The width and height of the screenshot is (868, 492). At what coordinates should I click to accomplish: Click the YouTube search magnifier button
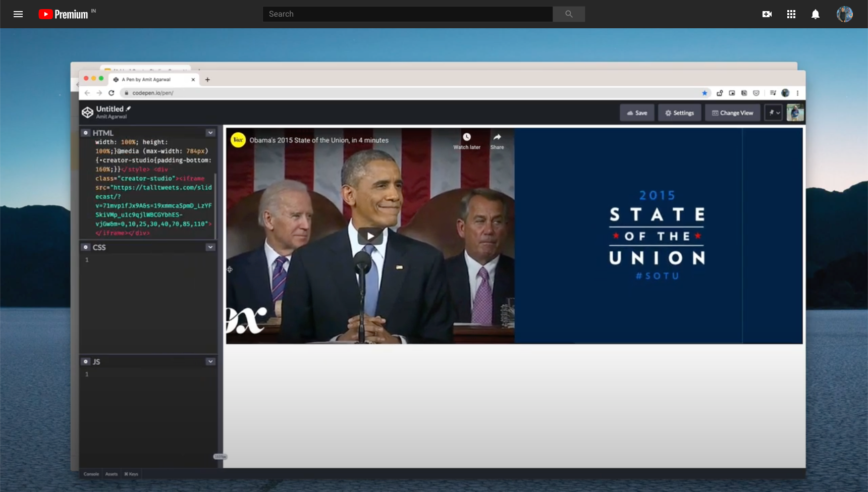pos(569,14)
